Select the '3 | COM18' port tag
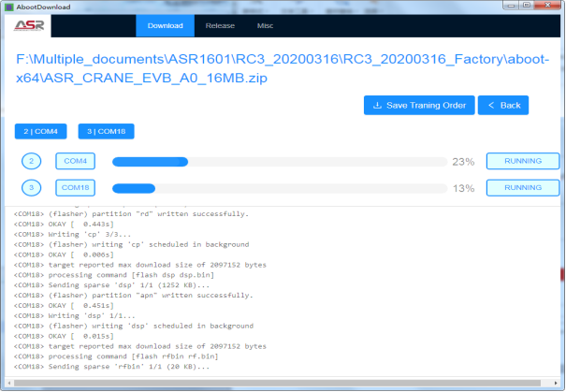The width and height of the screenshot is (566, 392). pos(105,132)
